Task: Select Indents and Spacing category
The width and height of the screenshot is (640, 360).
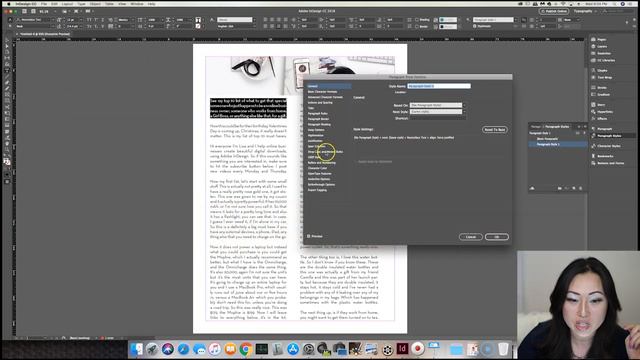Action: [x=320, y=103]
